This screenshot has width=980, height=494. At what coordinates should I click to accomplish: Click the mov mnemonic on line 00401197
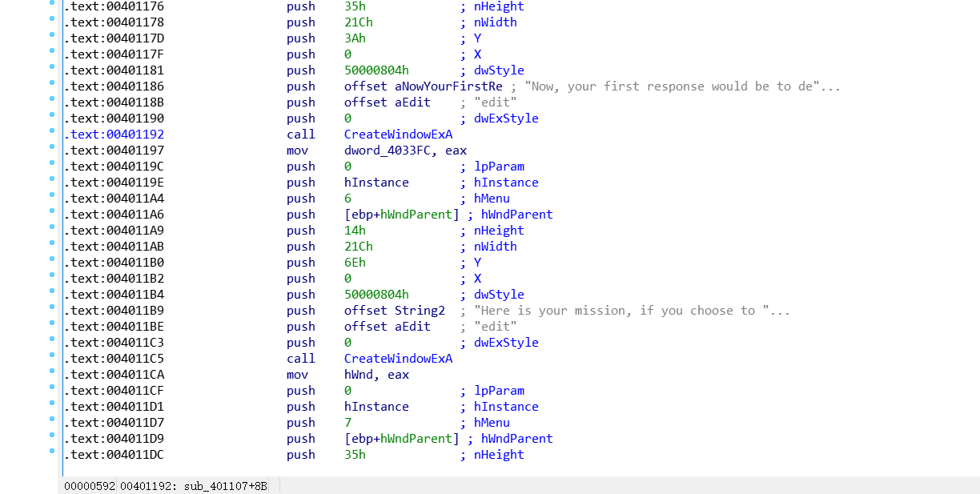click(x=297, y=151)
